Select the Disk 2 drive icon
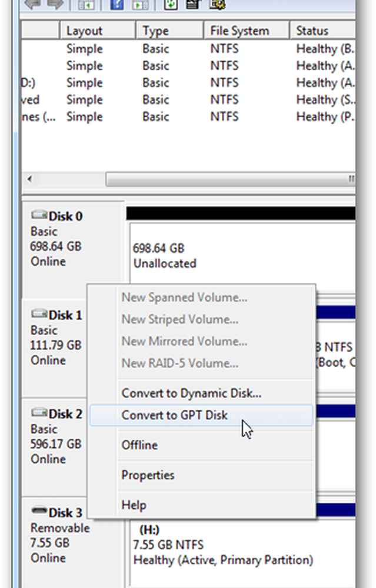 tap(39, 414)
